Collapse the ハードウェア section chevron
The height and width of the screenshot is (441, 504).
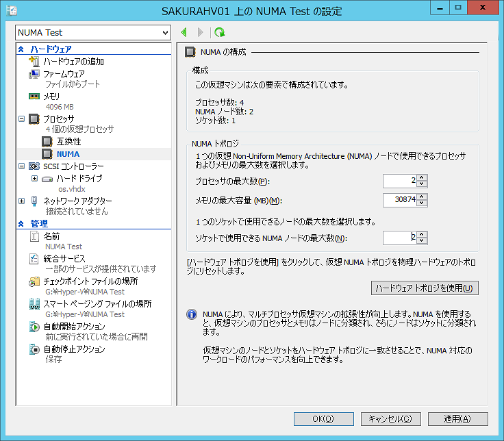tap(21, 49)
